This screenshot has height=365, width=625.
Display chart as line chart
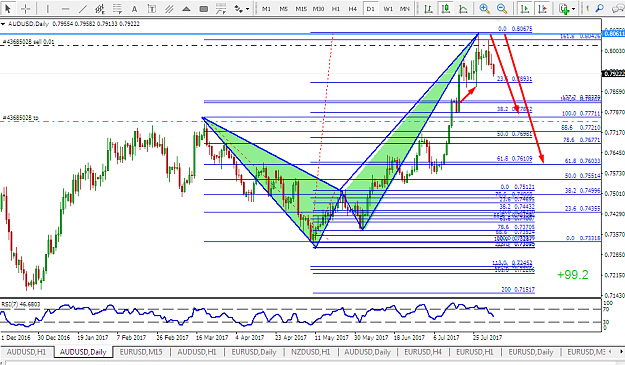(x=463, y=8)
